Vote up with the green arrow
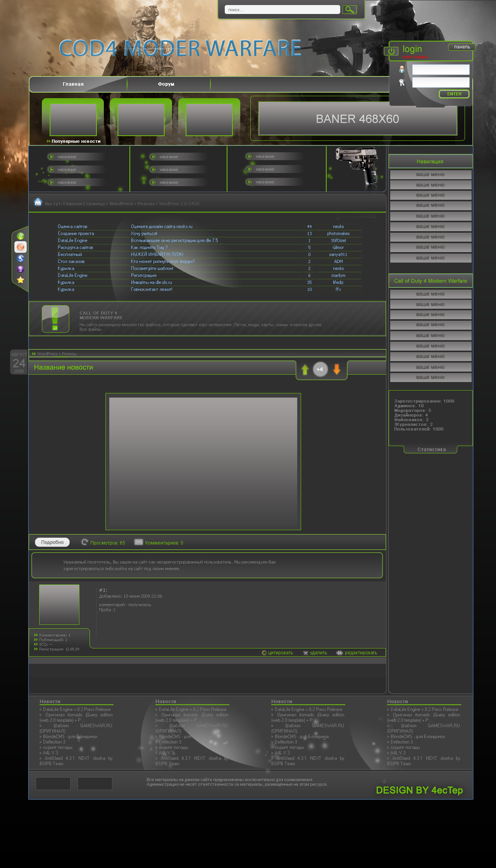496x868 pixels. 305,370
